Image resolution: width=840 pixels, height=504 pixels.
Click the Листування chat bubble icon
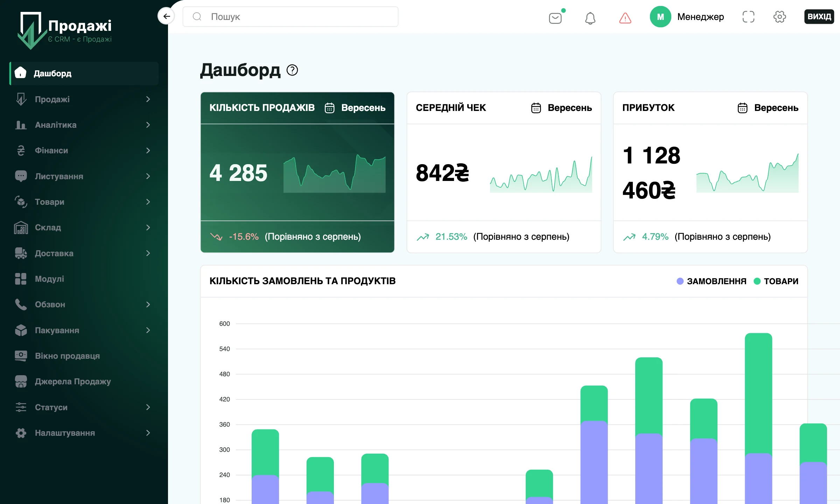(x=21, y=176)
